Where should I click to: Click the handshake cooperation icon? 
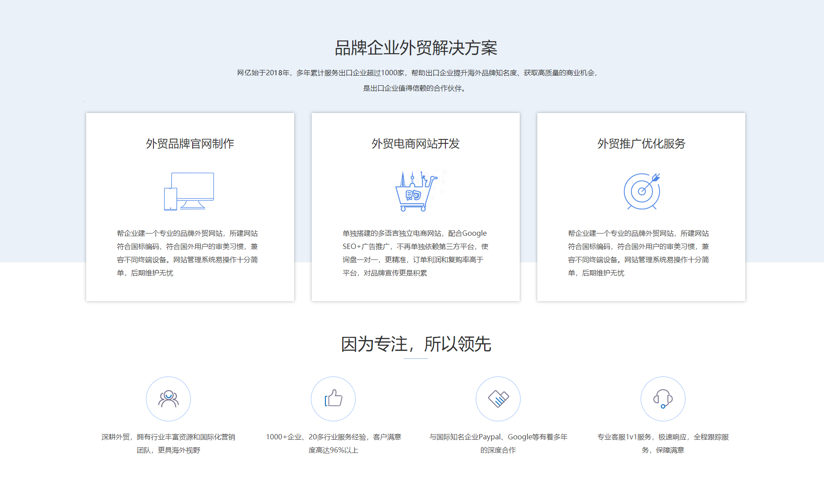click(498, 398)
